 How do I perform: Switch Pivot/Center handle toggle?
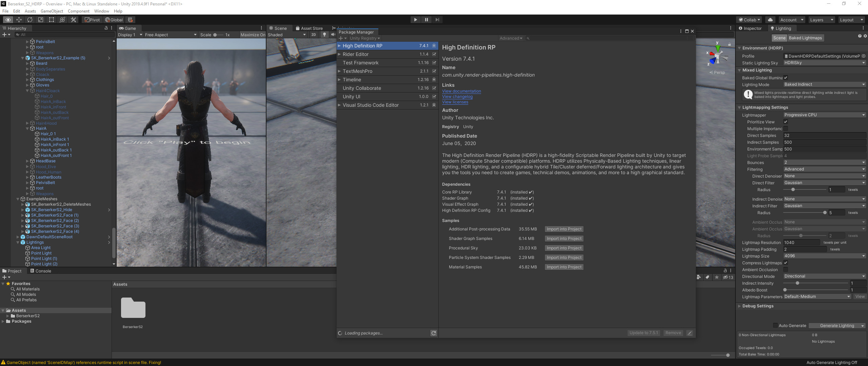pos(92,20)
